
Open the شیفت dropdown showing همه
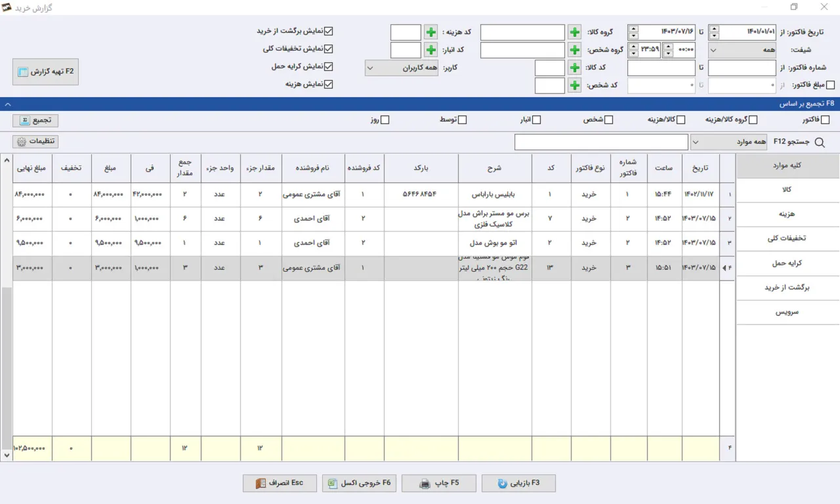click(742, 50)
